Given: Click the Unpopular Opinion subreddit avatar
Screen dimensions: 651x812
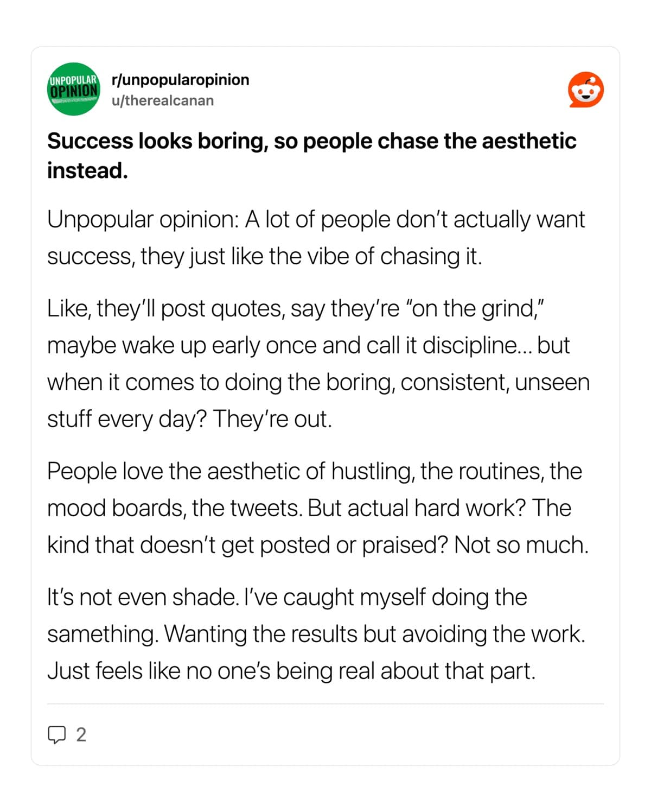Looking at the screenshot, I should click(x=74, y=90).
